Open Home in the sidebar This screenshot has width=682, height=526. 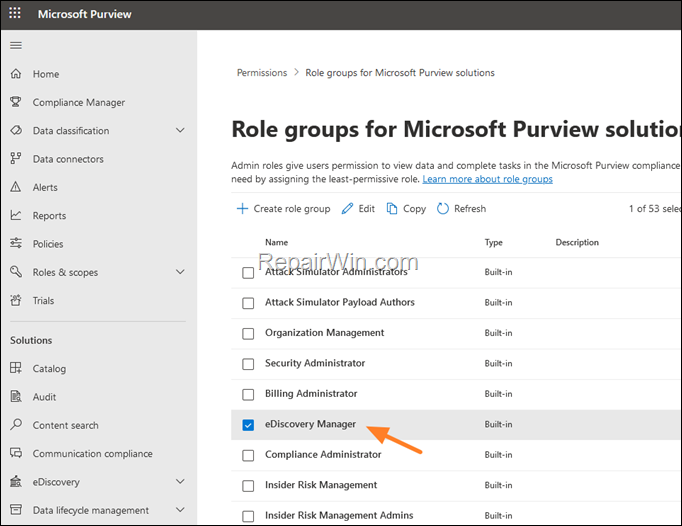pyautogui.click(x=46, y=74)
